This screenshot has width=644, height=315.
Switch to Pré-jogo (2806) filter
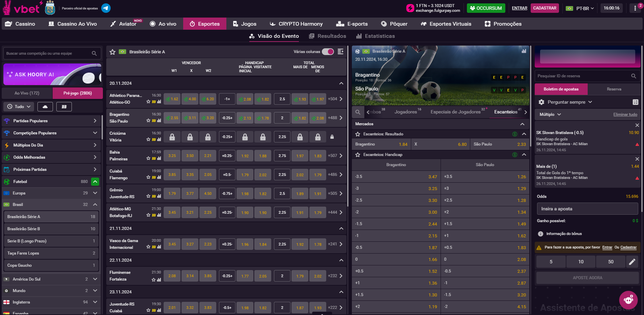[x=78, y=93]
